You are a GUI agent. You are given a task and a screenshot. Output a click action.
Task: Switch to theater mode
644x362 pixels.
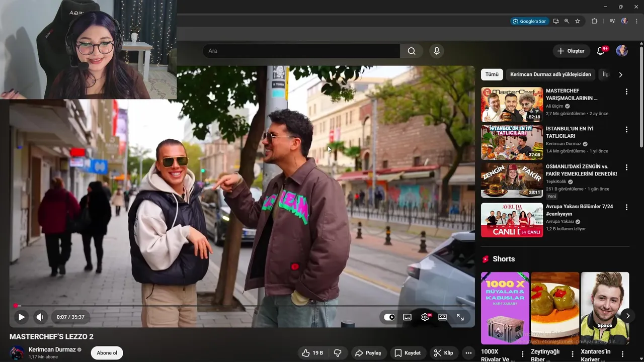click(x=443, y=317)
